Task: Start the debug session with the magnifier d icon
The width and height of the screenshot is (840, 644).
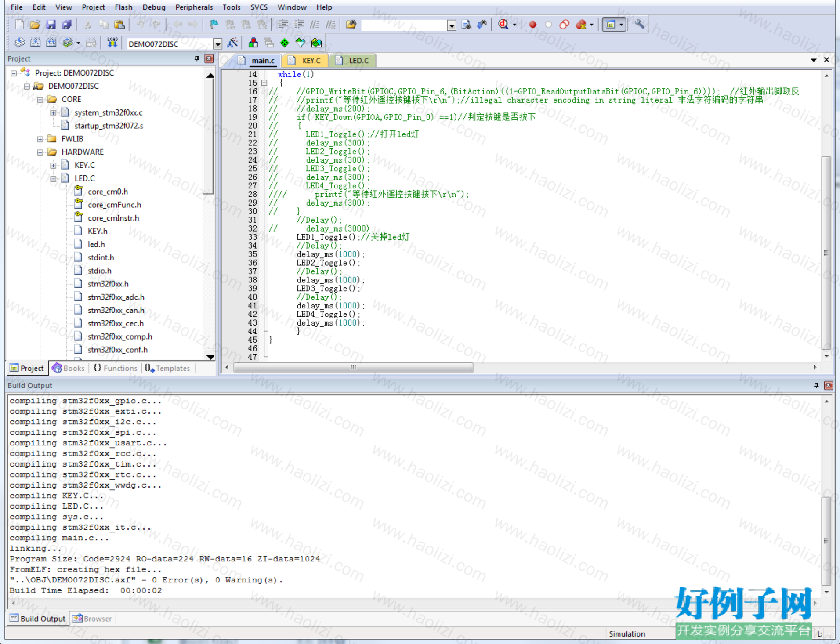Action: (503, 25)
